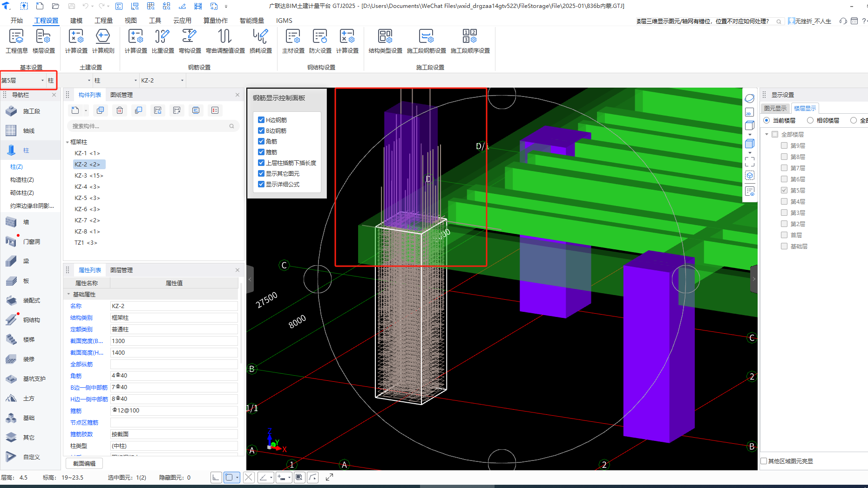This screenshot has height=488, width=868.
Task: Open 结构类型设置 icon
Action: pos(385,41)
